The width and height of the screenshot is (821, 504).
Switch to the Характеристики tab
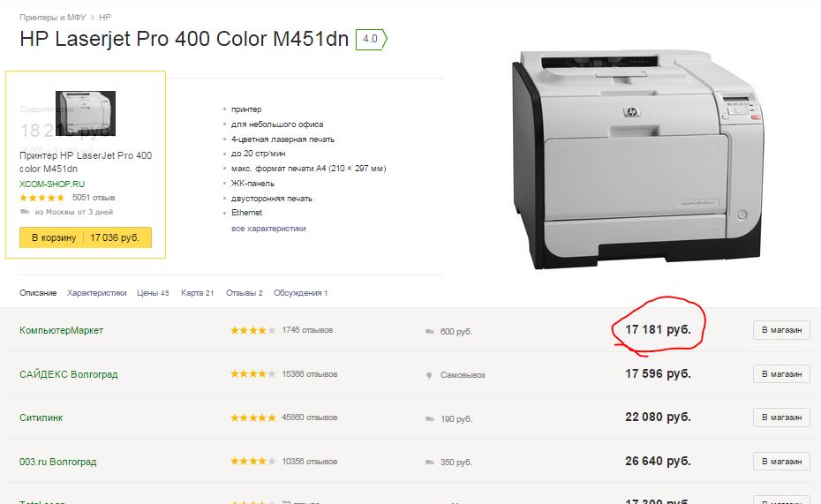(96, 293)
